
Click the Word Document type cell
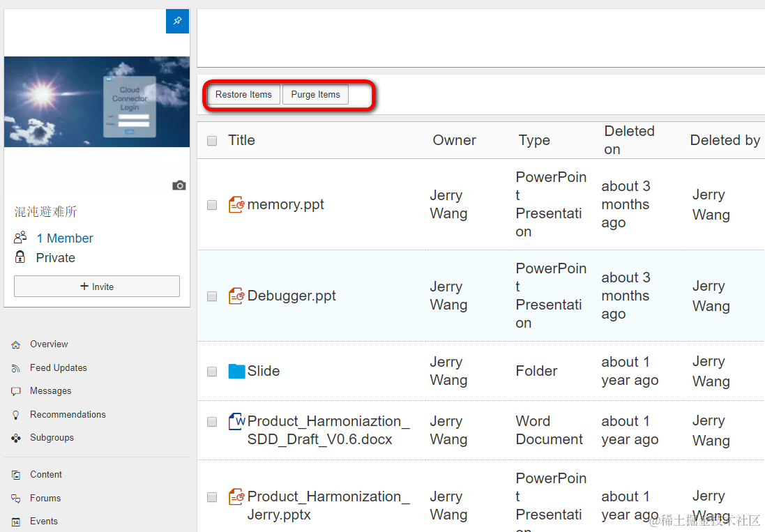(x=549, y=430)
